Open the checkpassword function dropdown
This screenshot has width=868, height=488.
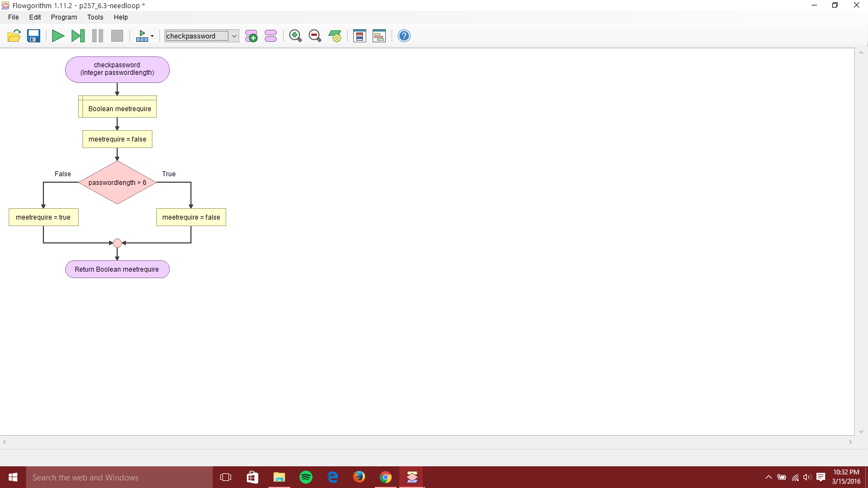233,36
